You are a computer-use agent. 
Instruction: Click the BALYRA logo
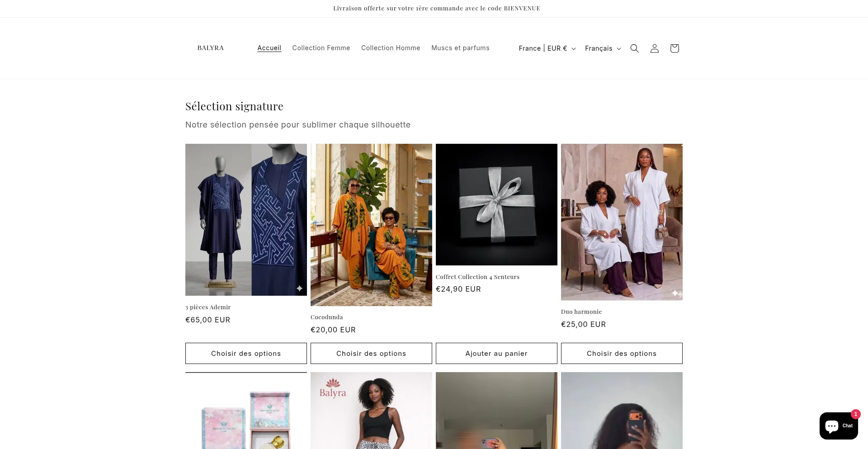tap(211, 48)
